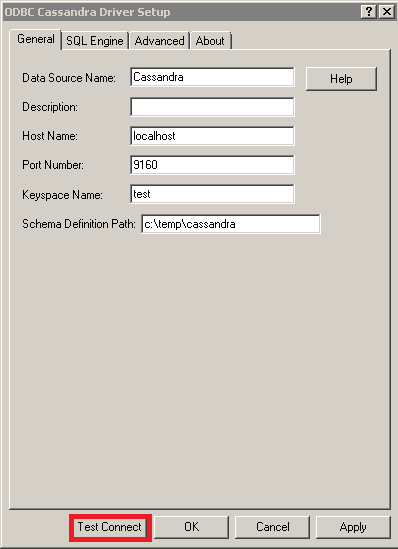Click into the empty Description field

point(212,107)
